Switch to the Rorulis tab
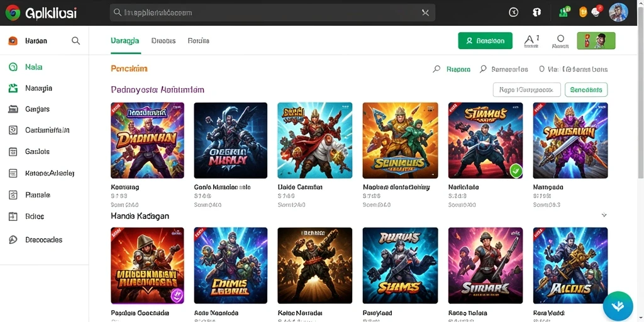Screen dimensions: 644x322 pyautogui.click(x=198, y=41)
